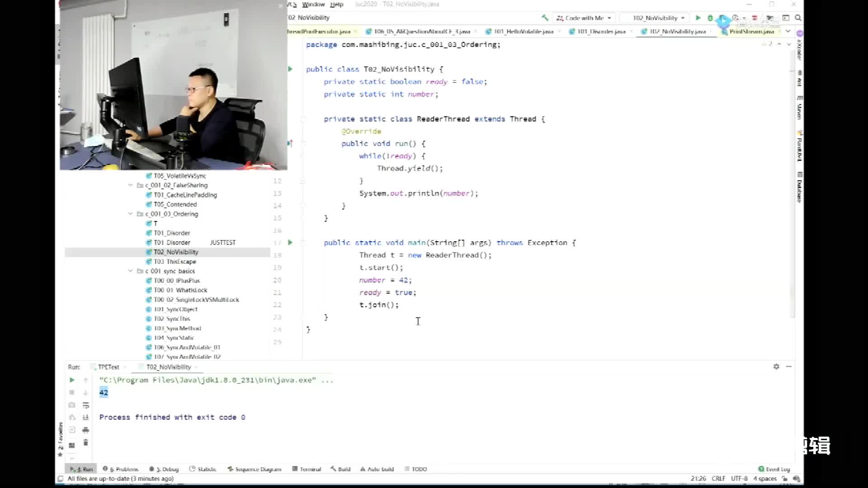Open the Window menu
The width and height of the screenshot is (868, 488).
[x=313, y=4]
